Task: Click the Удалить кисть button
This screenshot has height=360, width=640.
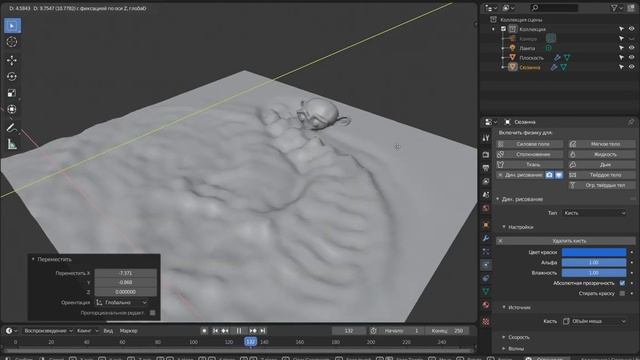Action: 565,241
